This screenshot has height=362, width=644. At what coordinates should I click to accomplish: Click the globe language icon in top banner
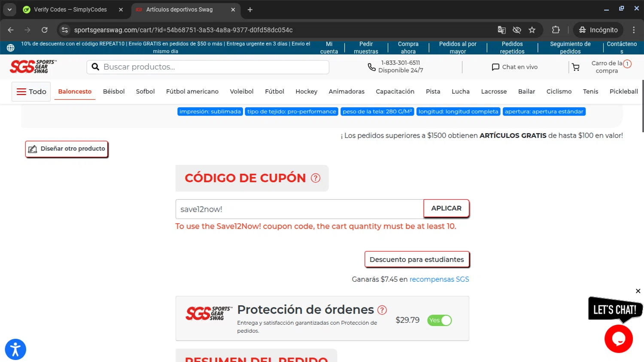tap(10, 48)
